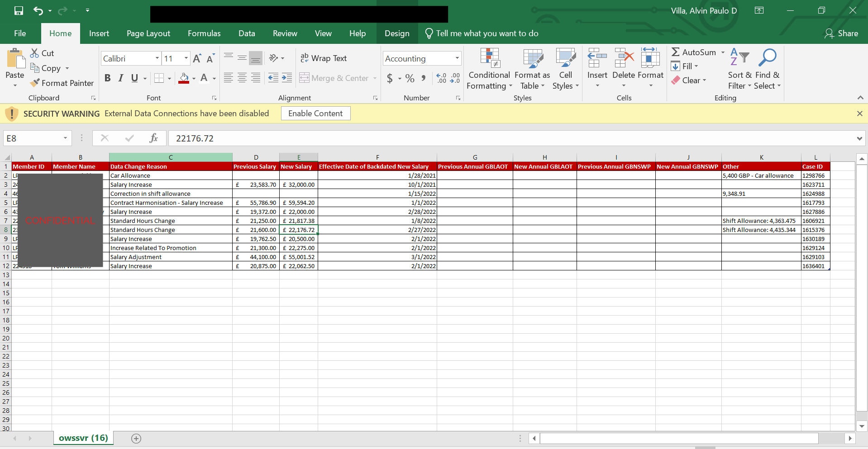Switch to the Formulas tab

pos(204,33)
